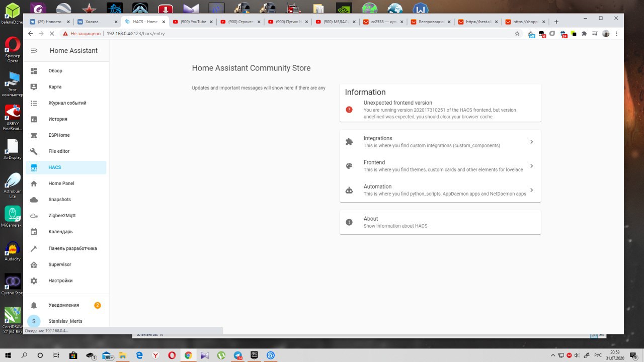Screen dimensions: 644x362
Task: Open Integrations section in HACS
Action: pos(440,142)
